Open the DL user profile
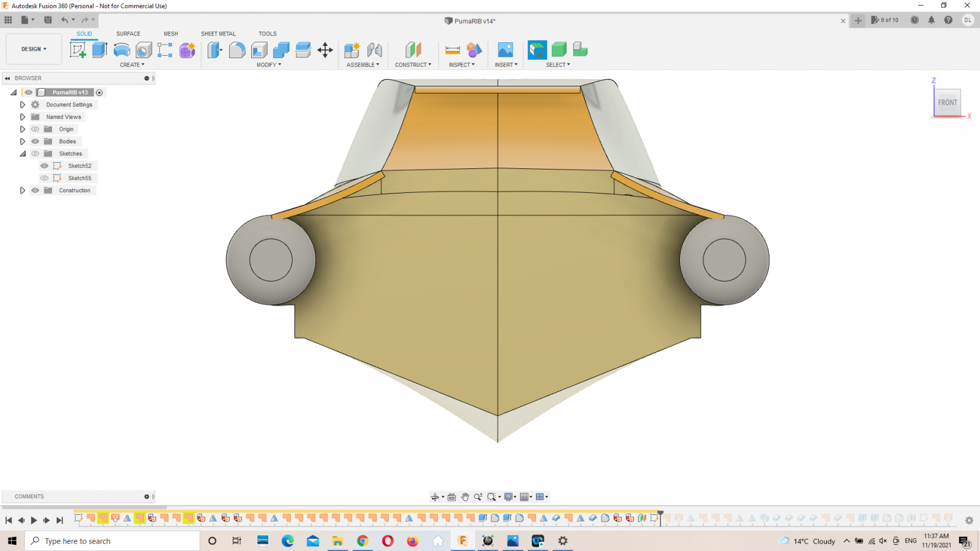 click(x=968, y=20)
